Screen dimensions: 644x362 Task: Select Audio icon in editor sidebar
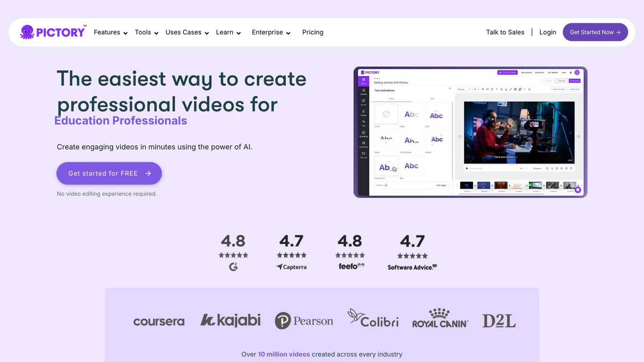[x=363, y=102]
